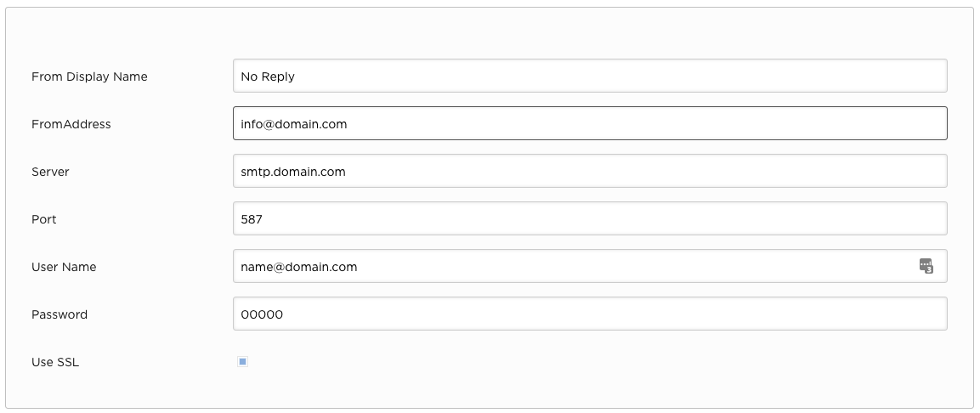Image resolution: width=980 pixels, height=413 pixels.
Task: Focus the User Name text box
Action: coord(590,265)
